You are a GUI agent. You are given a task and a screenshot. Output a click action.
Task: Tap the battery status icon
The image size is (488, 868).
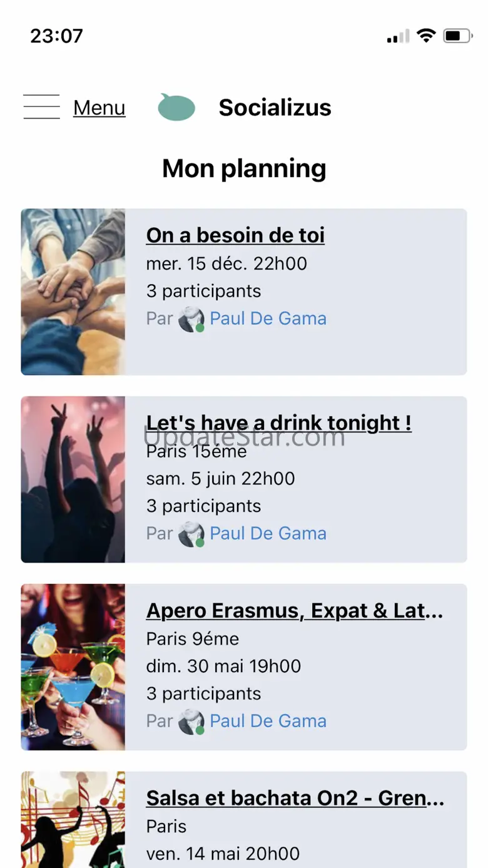[x=458, y=36]
